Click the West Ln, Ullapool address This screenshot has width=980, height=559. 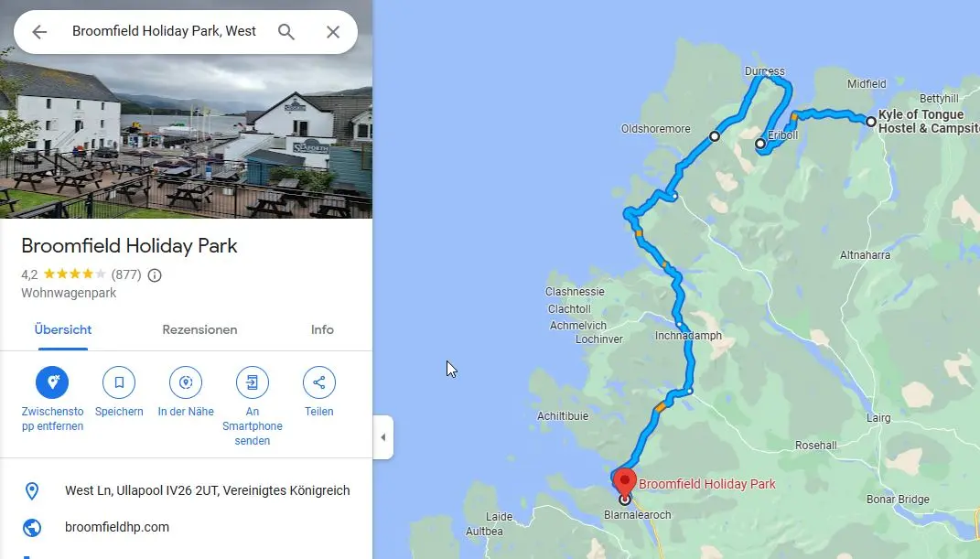pyautogui.click(x=208, y=490)
